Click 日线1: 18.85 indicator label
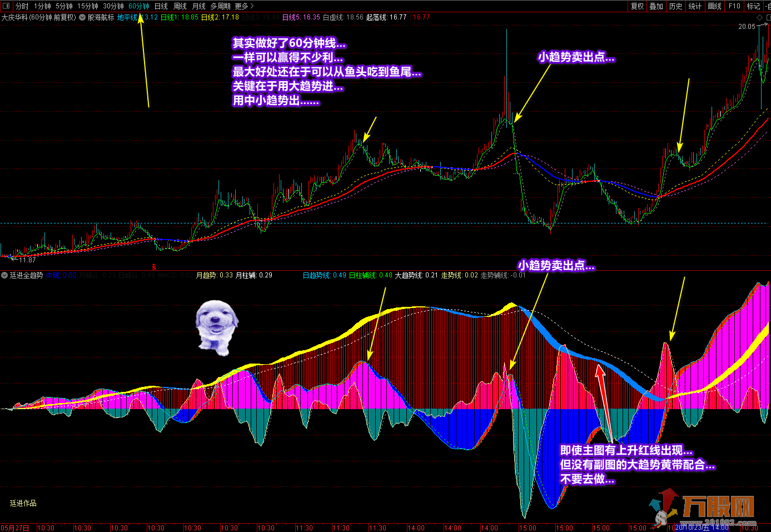The height and width of the screenshot is (532, 771). (x=180, y=17)
